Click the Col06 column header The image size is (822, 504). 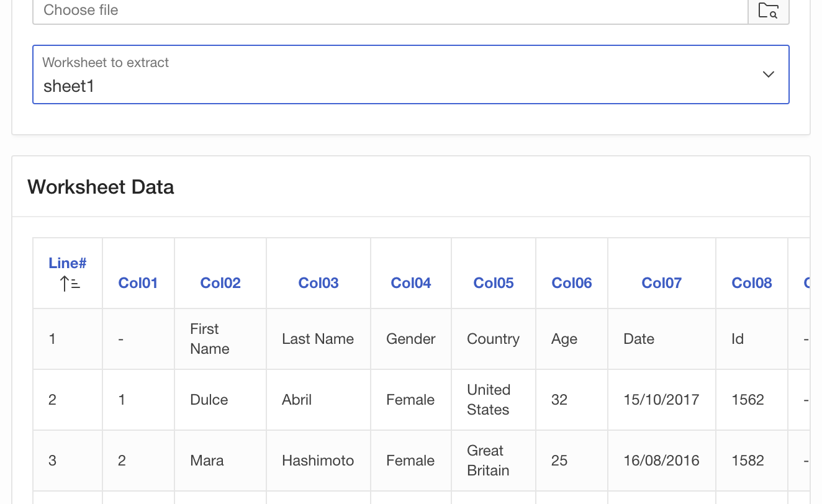[x=572, y=283]
